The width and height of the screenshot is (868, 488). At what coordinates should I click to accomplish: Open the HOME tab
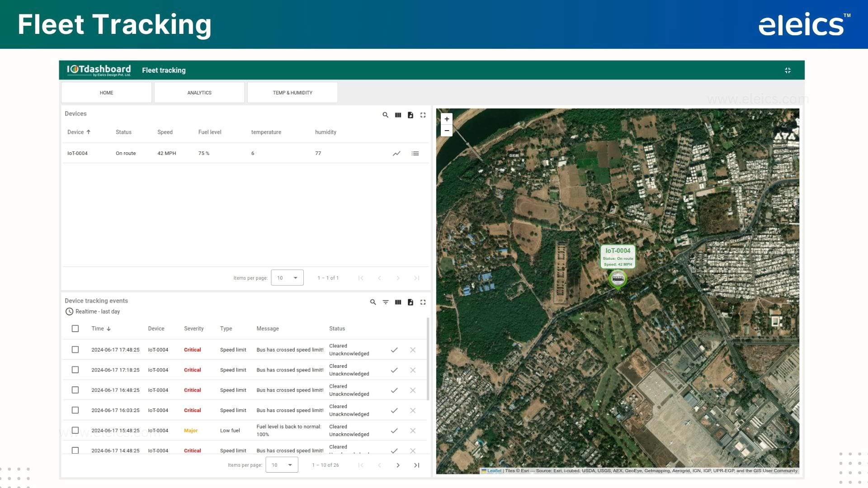(107, 93)
